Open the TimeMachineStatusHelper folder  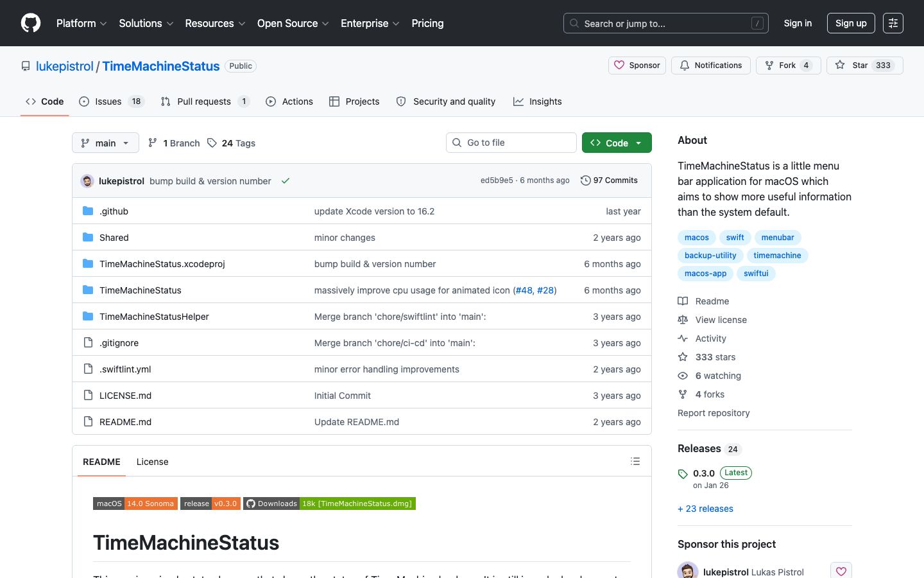(x=154, y=317)
